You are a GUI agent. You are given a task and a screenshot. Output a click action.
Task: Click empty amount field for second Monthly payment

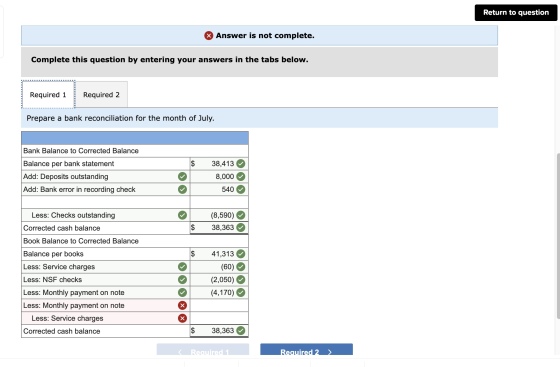coord(219,306)
